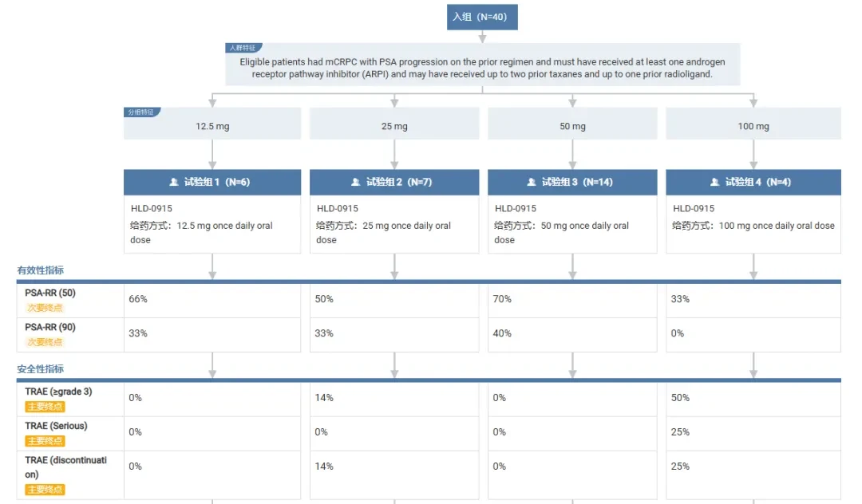Image resolution: width=862 pixels, height=504 pixels.
Task: Click the 分组特征 tag label
Action: 142,112
